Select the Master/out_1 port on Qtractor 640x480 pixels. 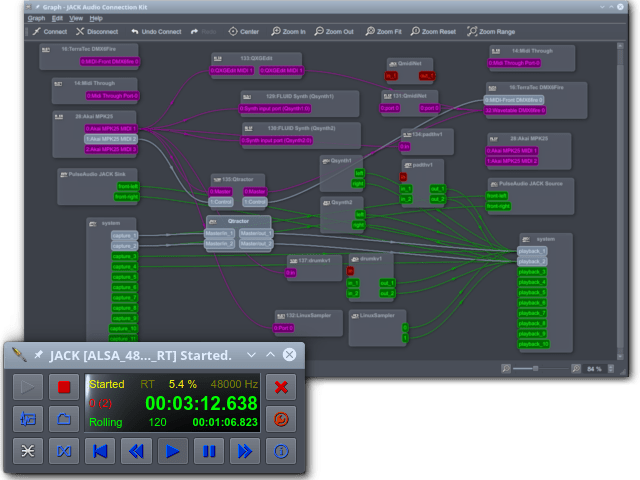pyautogui.click(x=256, y=233)
